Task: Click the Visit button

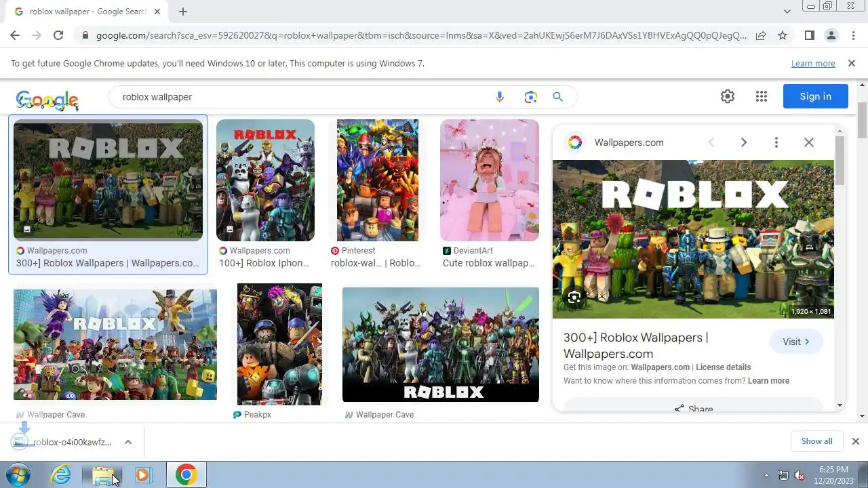Action: tap(796, 342)
